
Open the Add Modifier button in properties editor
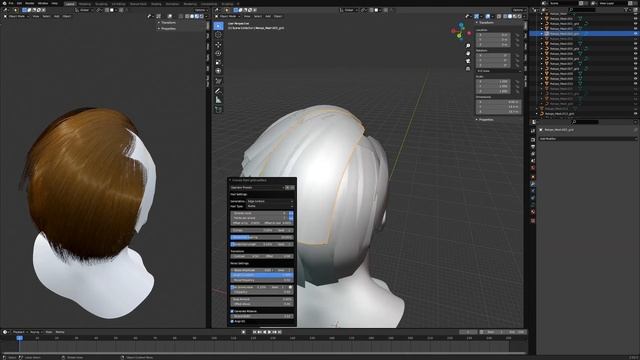(x=588, y=139)
